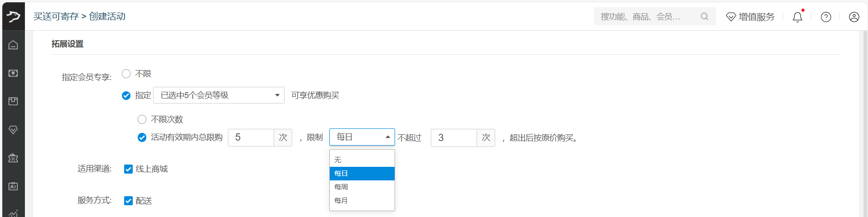Click the diamond icon beside 增值服务
Viewport: 868px width, 217px height.
[x=731, y=17]
